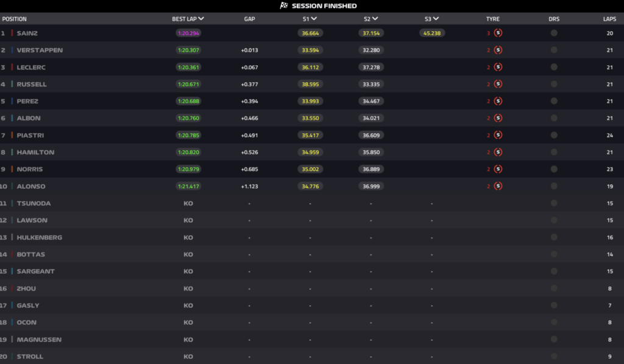The height and width of the screenshot is (364, 624).
Task: Open the S1 sector column dropdown
Action: tap(314, 19)
